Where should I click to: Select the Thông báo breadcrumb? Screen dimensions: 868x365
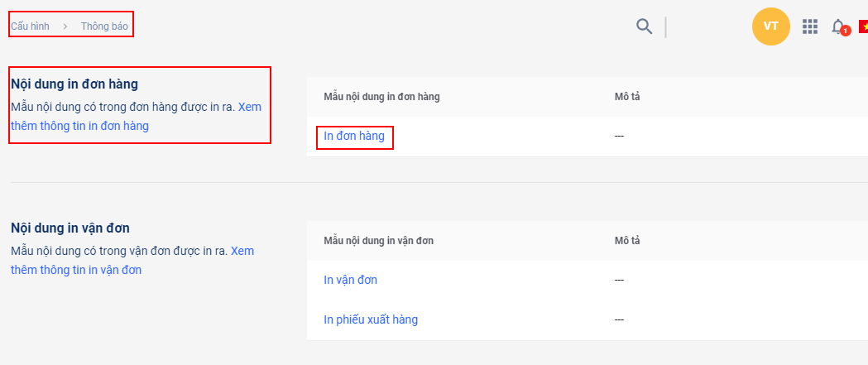coord(105,26)
